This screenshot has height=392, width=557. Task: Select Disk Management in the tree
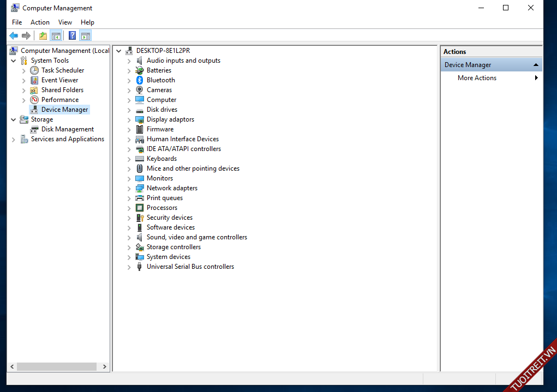point(67,129)
